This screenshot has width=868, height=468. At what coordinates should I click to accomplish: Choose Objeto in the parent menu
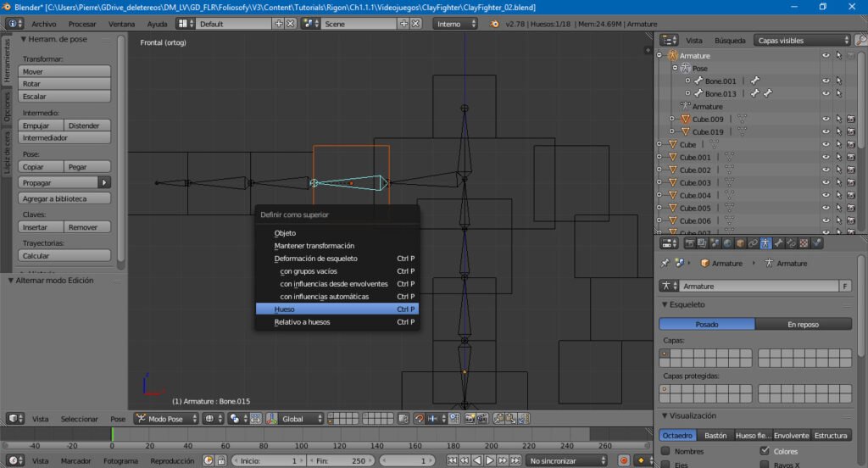pyautogui.click(x=337, y=233)
